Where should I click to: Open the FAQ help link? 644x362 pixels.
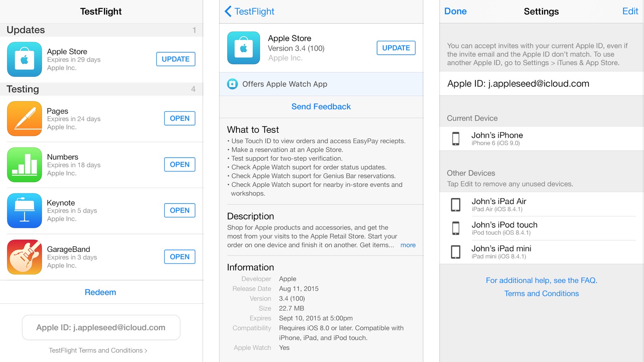(x=541, y=280)
